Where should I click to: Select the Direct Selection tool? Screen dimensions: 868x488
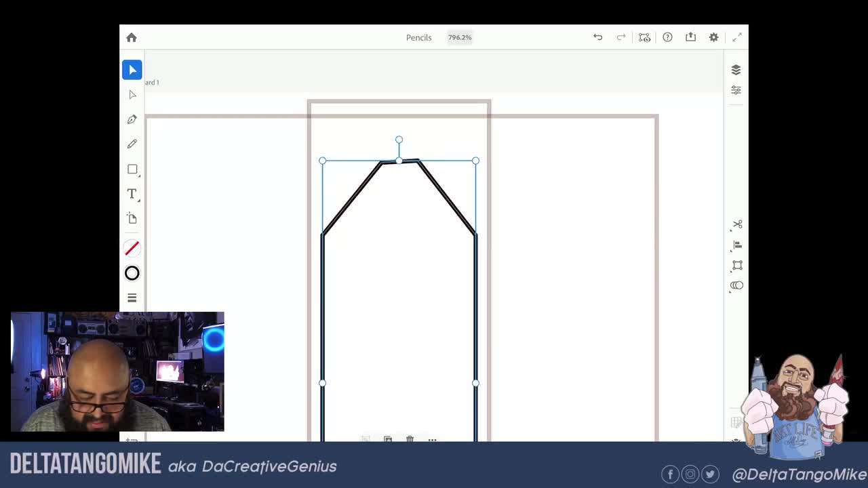(132, 95)
